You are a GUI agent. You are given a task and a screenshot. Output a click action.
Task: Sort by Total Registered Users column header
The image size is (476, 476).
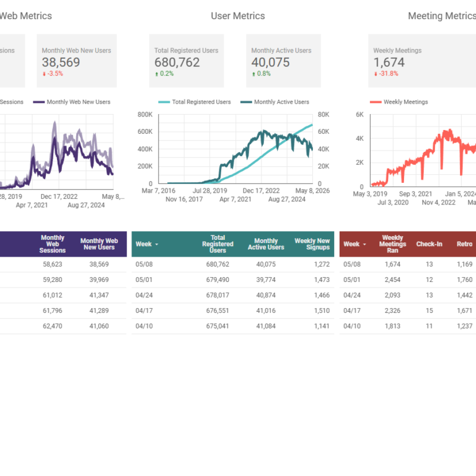[x=218, y=244]
